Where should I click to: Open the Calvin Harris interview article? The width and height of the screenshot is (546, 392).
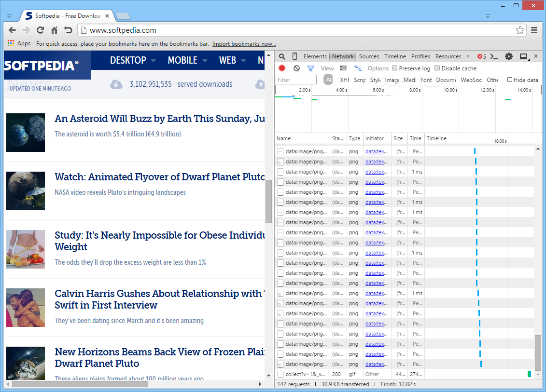(159, 299)
